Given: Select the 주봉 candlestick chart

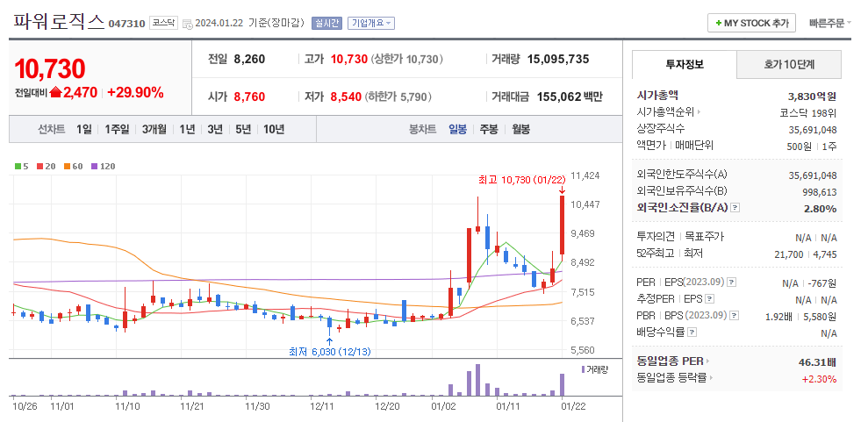Looking at the screenshot, I should point(489,130).
